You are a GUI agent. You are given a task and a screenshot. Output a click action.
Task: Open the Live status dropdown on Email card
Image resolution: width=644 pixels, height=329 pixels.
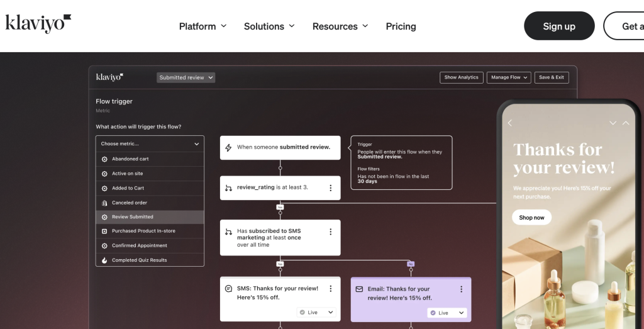[447, 313]
